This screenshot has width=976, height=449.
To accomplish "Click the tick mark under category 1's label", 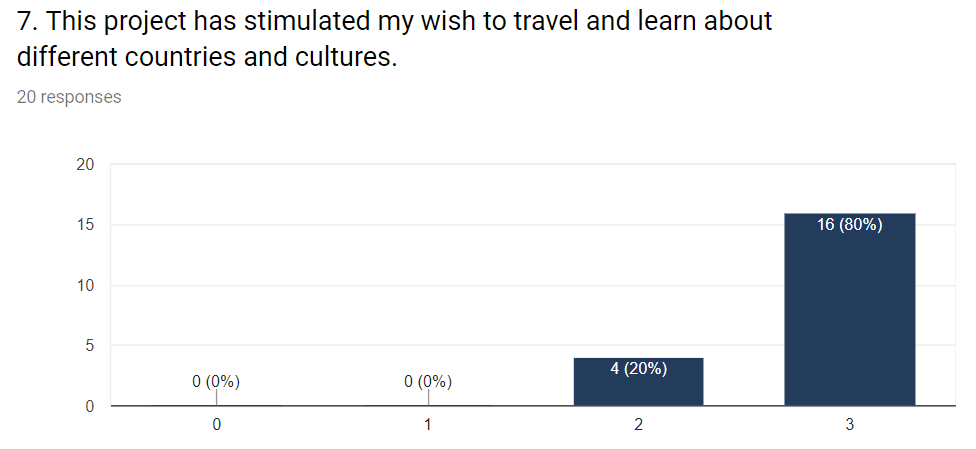I will [428, 397].
